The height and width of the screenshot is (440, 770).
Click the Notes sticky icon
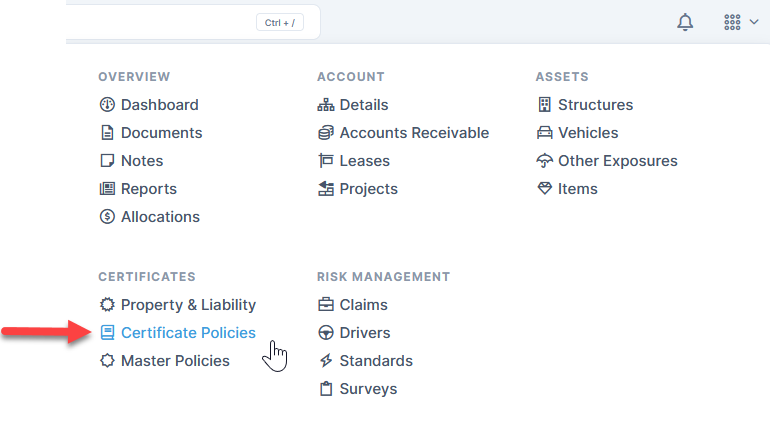pos(108,161)
